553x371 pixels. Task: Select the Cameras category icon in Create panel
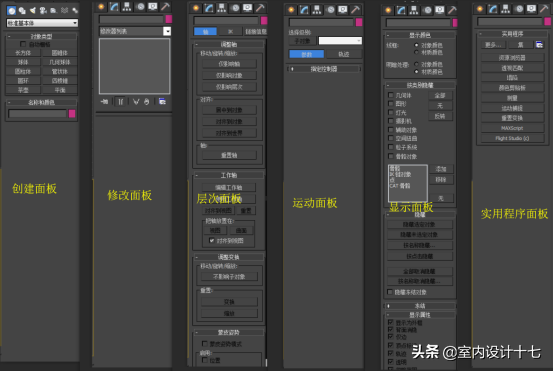coord(43,11)
